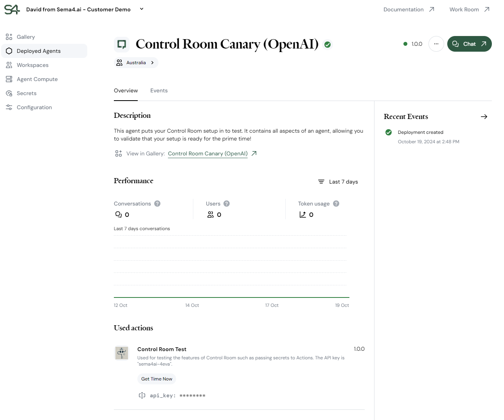Click the Conversations help question mark

pyautogui.click(x=157, y=204)
